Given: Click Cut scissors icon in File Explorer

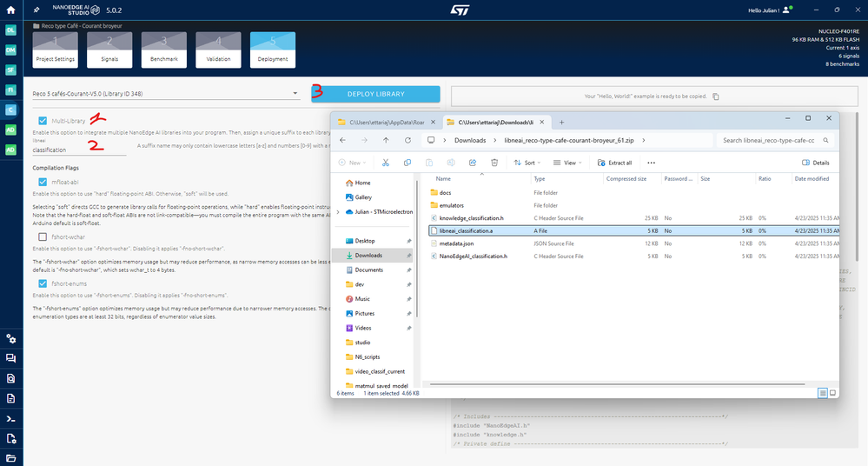Looking at the screenshot, I should 385,163.
